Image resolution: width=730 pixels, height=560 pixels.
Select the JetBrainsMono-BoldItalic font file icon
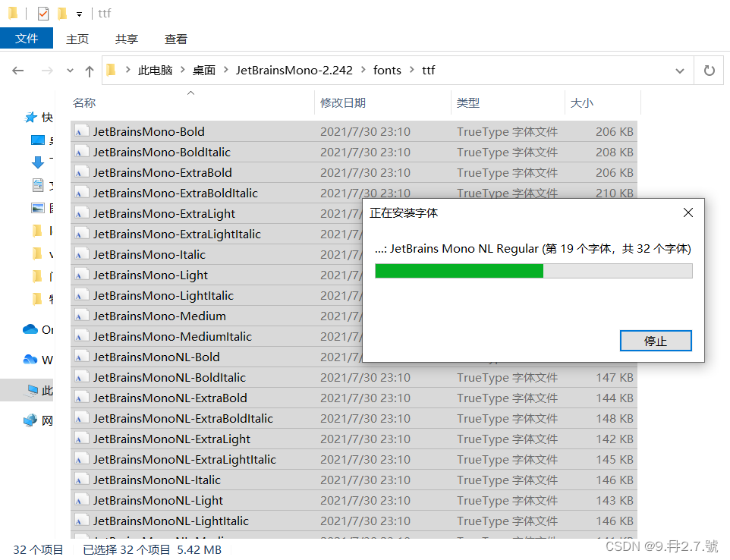point(81,153)
